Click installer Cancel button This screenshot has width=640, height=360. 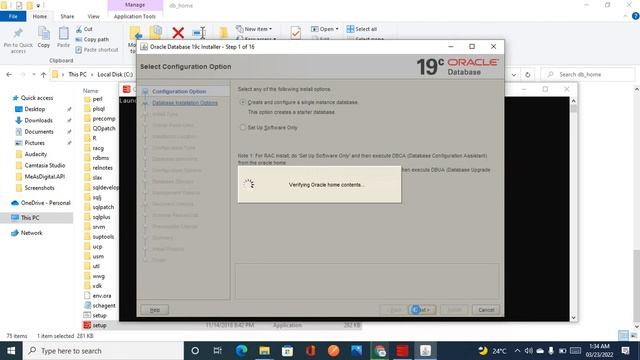point(486,310)
